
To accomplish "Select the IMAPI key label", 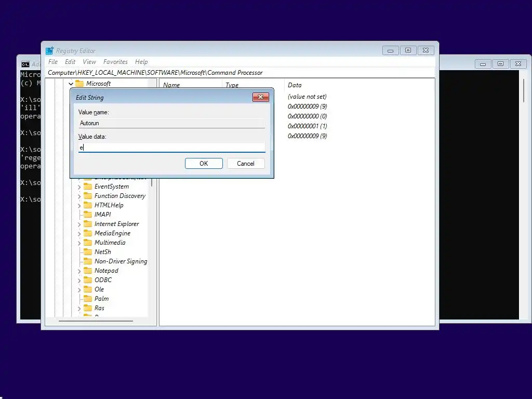I will (102, 215).
